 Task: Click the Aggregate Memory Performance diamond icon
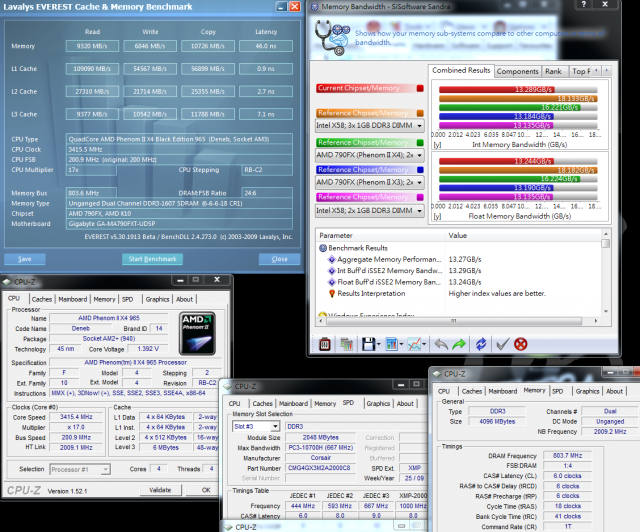pos(332,259)
